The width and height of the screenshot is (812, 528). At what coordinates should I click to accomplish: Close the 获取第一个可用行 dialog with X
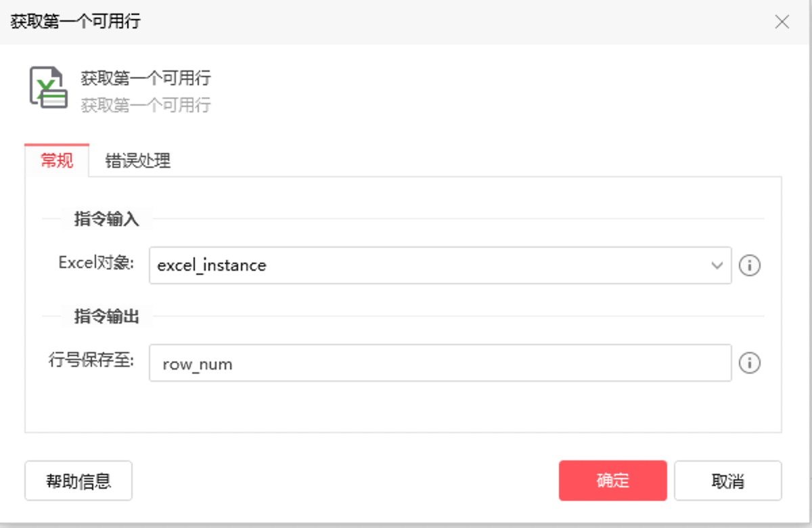tap(782, 22)
